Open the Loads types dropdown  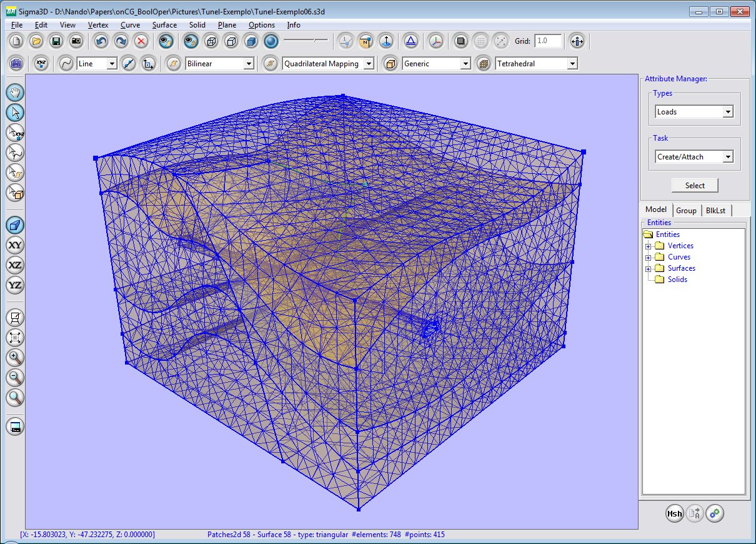point(727,112)
